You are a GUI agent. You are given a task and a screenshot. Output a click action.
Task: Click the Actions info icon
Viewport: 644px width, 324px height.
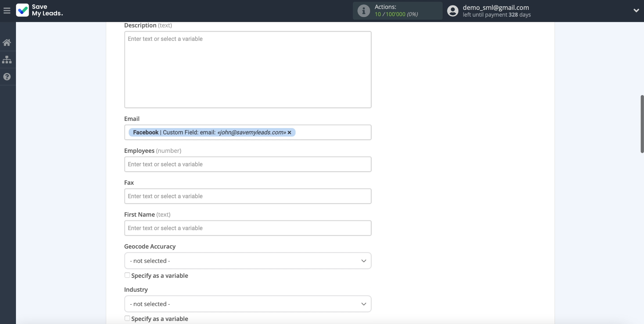364,11
